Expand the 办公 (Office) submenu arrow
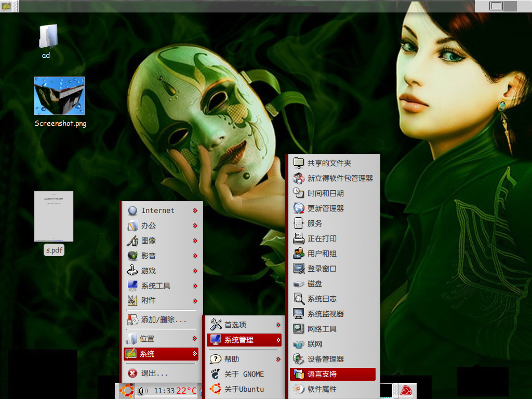 pos(195,225)
